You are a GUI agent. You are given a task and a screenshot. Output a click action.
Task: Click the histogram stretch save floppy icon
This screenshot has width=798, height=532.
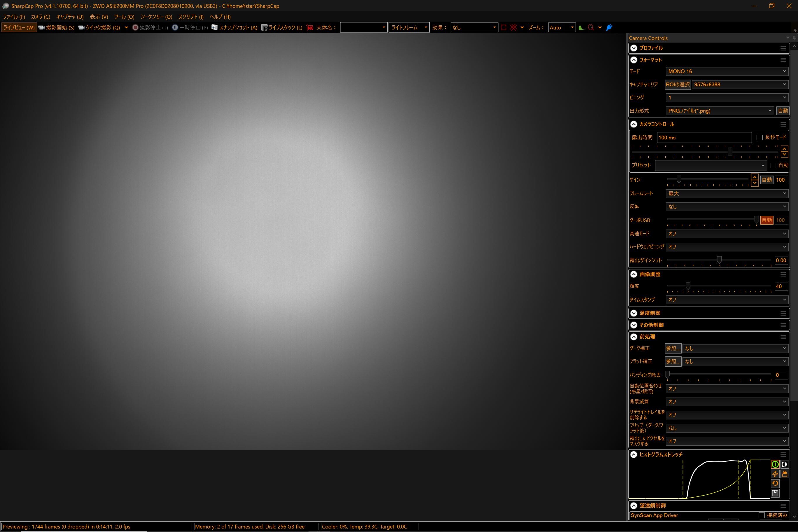click(775, 493)
